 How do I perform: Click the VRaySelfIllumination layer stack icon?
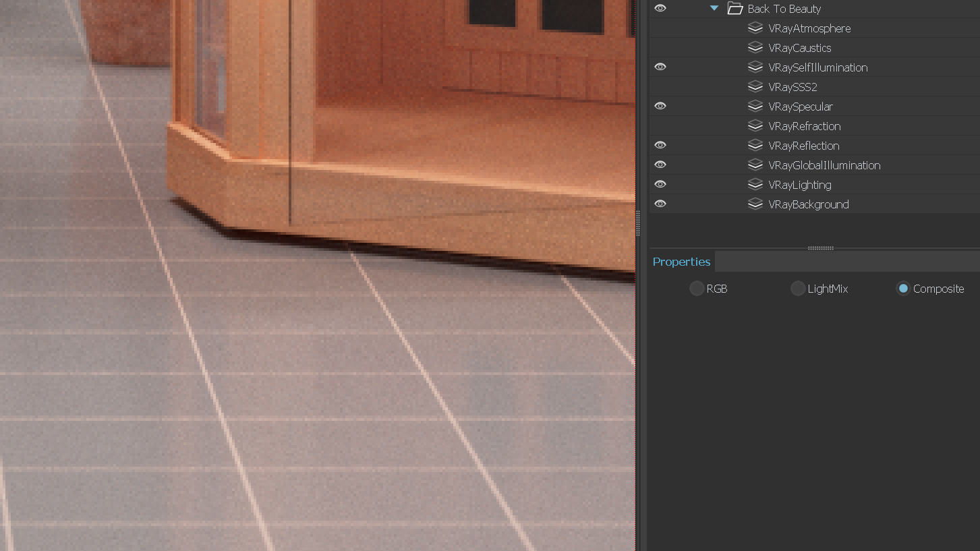[x=755, y=67]
